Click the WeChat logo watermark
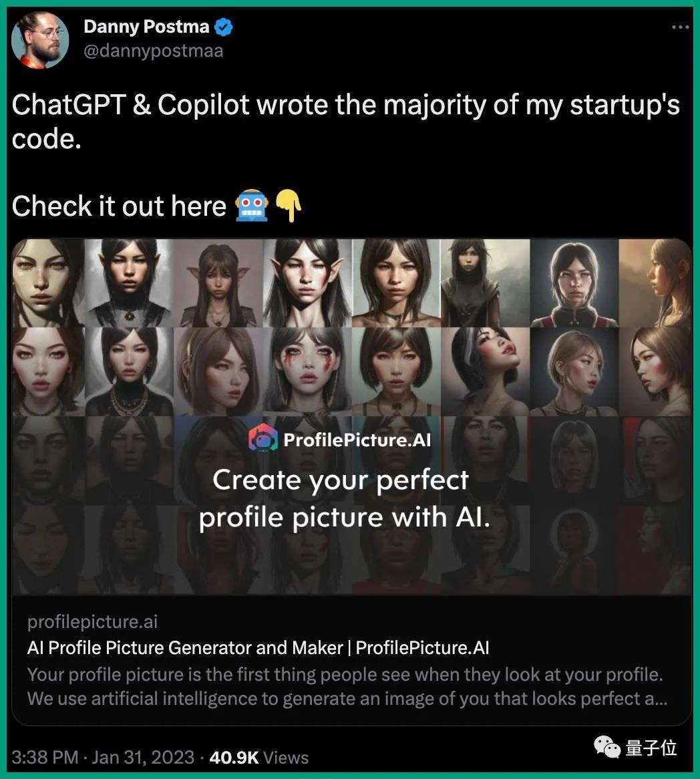This screenshot has width=700, height=779. click(607, 747)
